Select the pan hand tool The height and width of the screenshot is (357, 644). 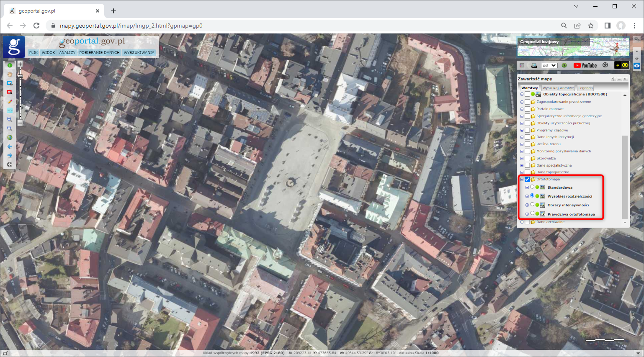pyautogui.click(x=10, y=74)
